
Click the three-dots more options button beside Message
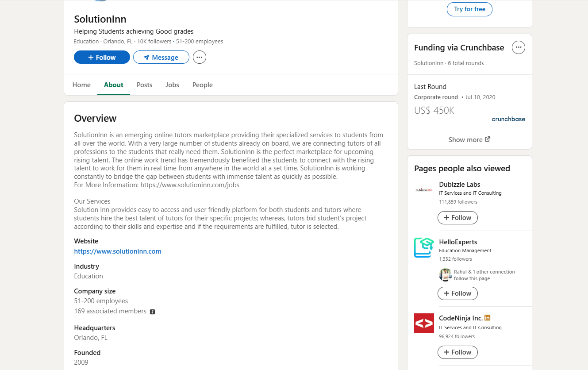(200, 57)
